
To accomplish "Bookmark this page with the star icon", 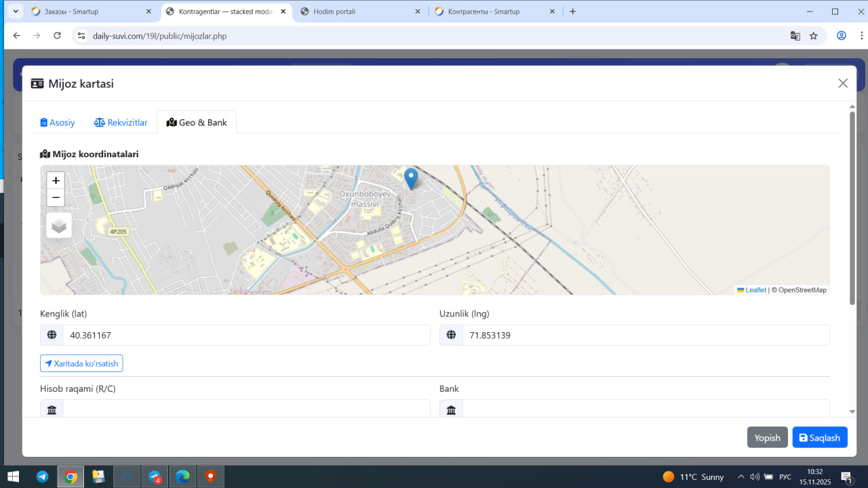I will pyautogui.click(x=814, y=36).
